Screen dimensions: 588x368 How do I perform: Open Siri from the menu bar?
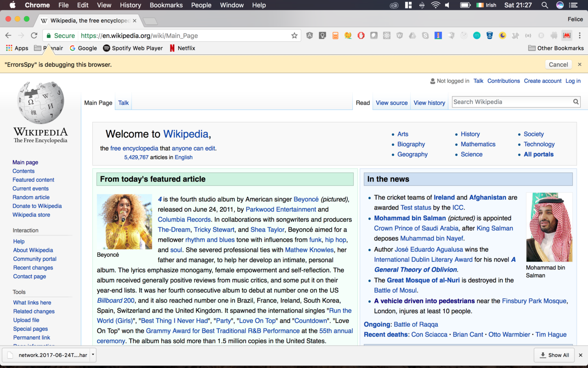point(560,5)
